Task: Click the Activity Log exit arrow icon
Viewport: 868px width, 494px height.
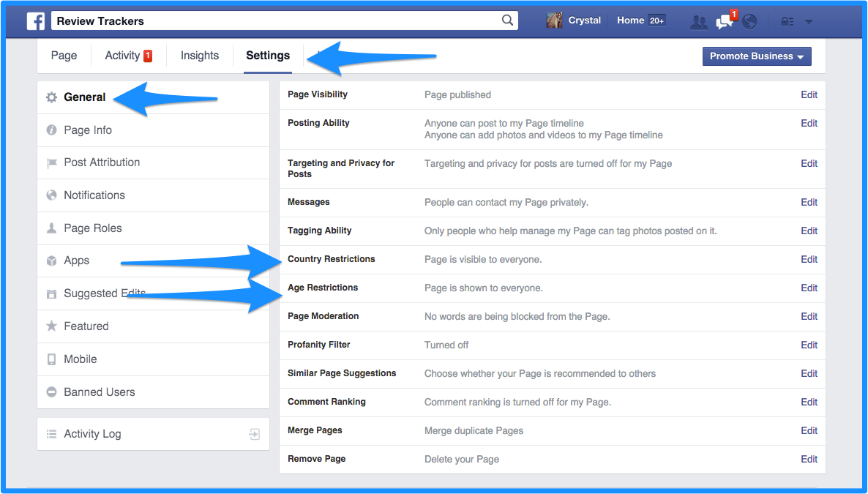Action: coord(255,434)
